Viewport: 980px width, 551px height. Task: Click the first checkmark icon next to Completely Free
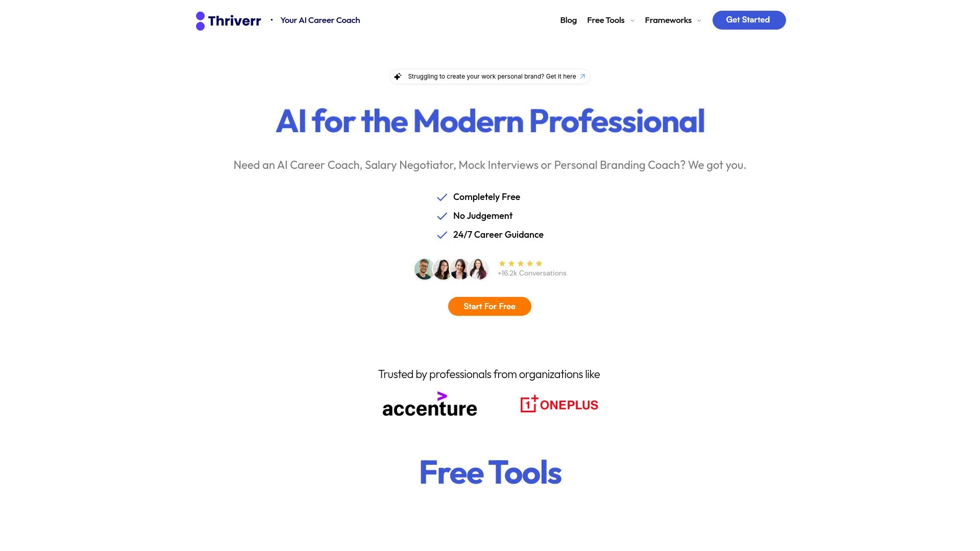(x=442, y=196)
